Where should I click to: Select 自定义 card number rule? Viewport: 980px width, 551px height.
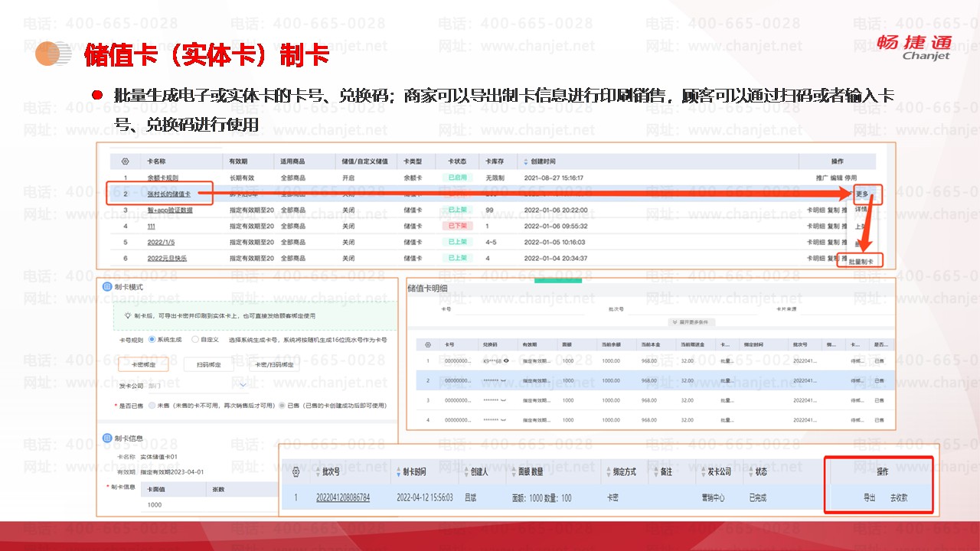point(194,339)
